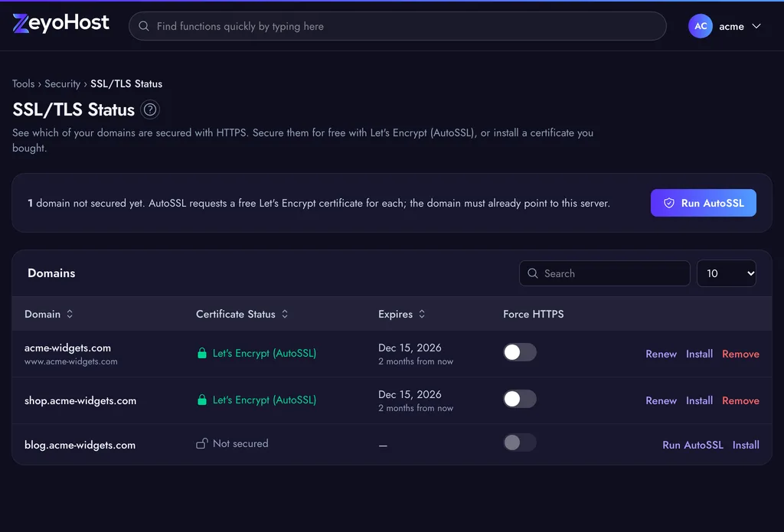
Task: Sort by Certificate Status arrows
Action: point(285,314)
